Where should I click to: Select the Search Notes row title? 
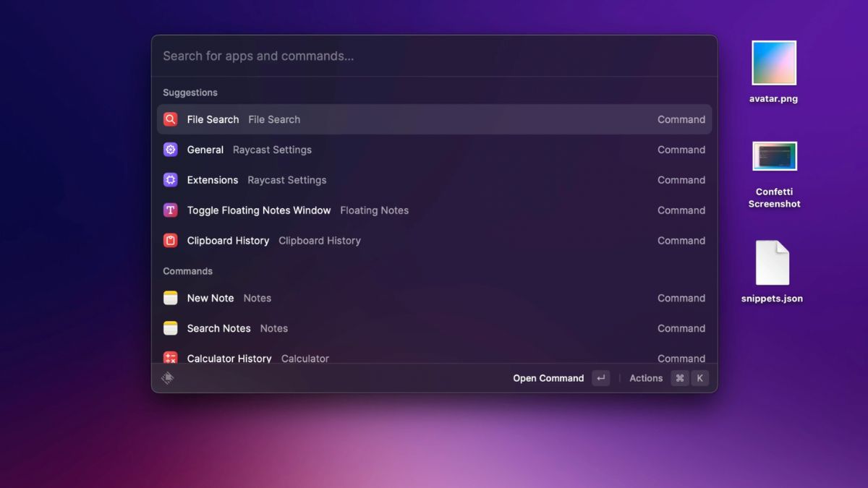point(218,328)
